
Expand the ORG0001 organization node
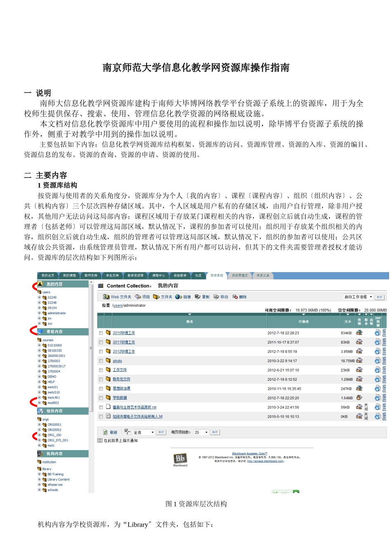40,425
